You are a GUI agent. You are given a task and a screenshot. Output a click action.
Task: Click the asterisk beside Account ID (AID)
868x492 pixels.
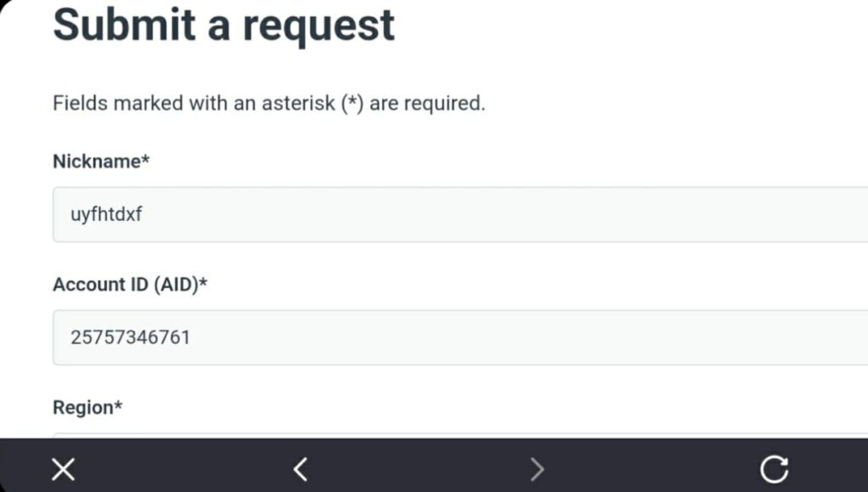(x=203, y=283)
